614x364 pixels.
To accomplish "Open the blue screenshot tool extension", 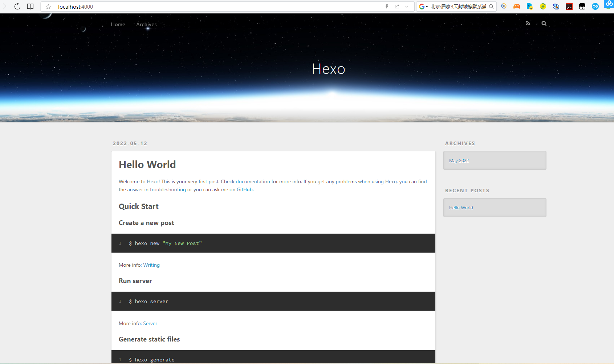I will (x=556, y=7).
